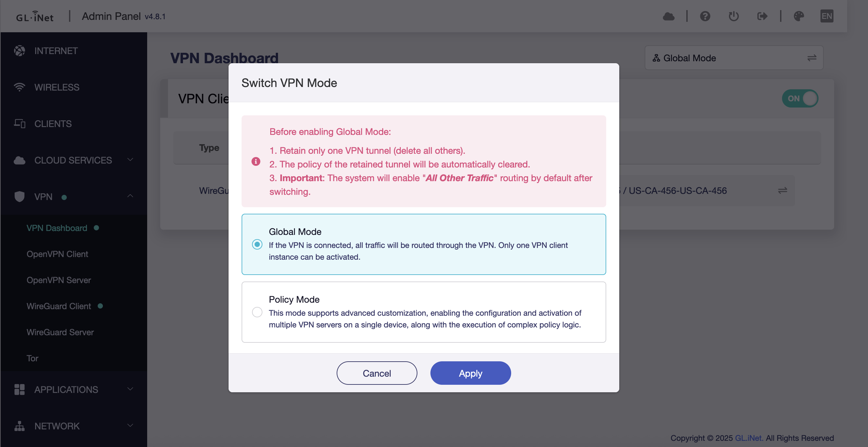868x447 pixels.
Task: Click the power reboot icon
Action: coord(734,16)
